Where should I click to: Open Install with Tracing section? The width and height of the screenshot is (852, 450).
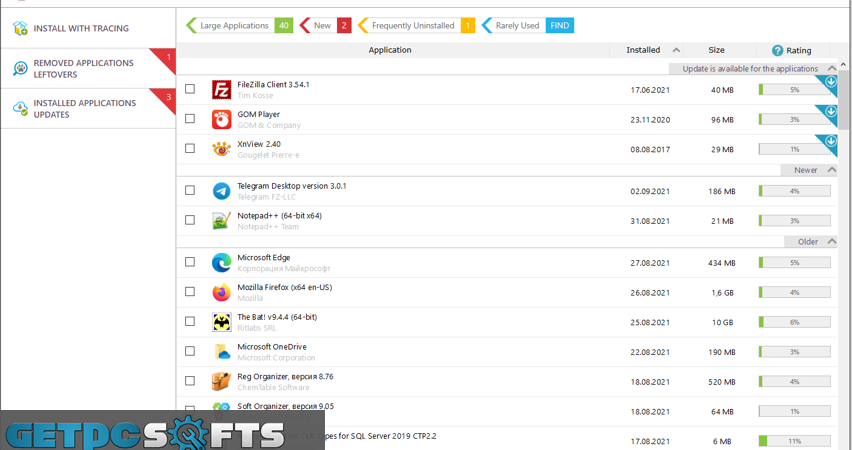coord(88,28)
